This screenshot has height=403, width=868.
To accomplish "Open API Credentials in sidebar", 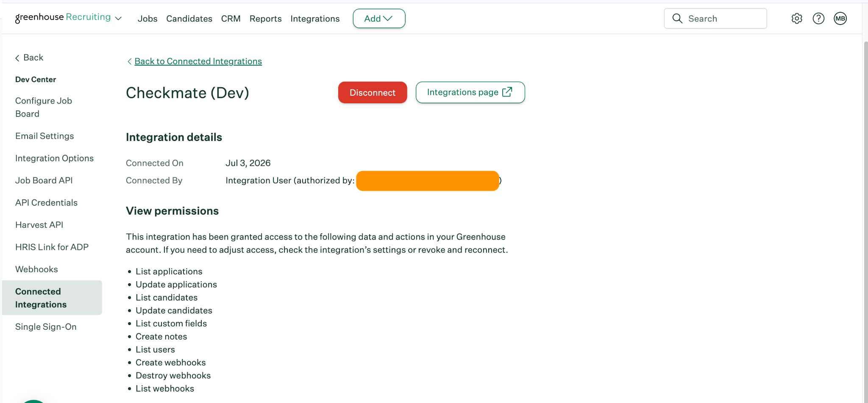I will click(46, 203).
